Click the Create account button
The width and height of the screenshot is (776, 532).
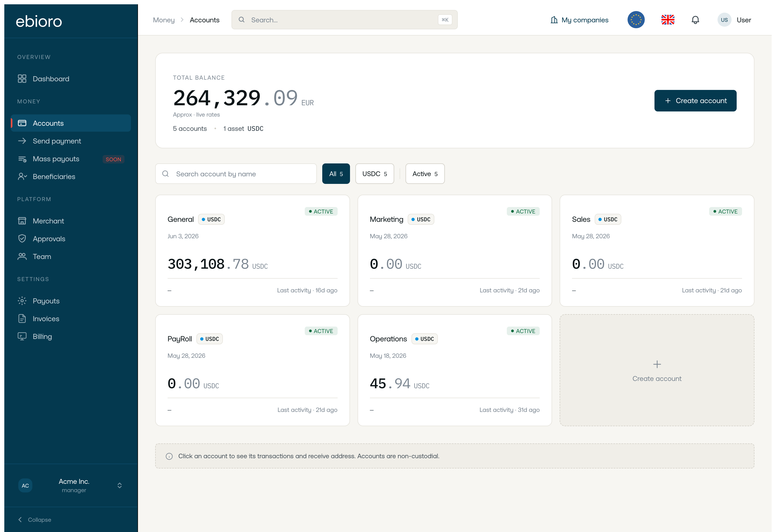[695, 101]
